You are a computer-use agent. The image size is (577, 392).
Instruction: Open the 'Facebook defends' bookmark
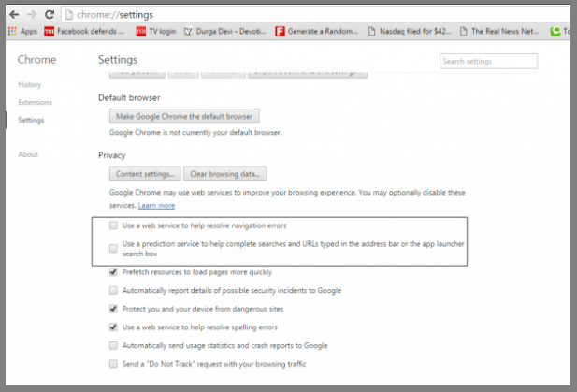84,31
